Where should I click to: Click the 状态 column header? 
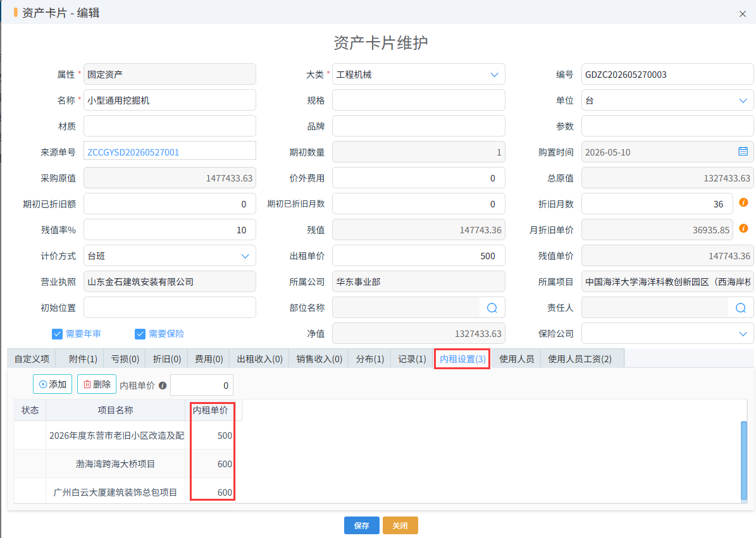pos(30,410)
